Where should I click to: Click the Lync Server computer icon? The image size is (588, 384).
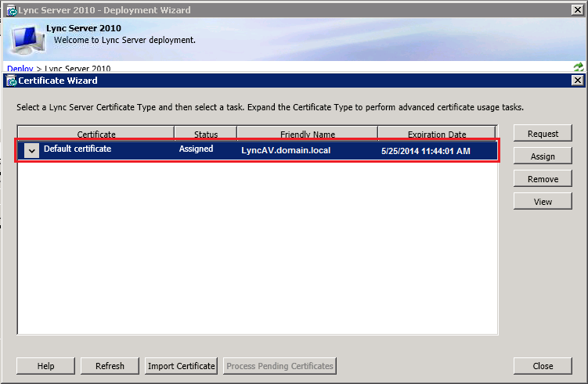point(27,40)
